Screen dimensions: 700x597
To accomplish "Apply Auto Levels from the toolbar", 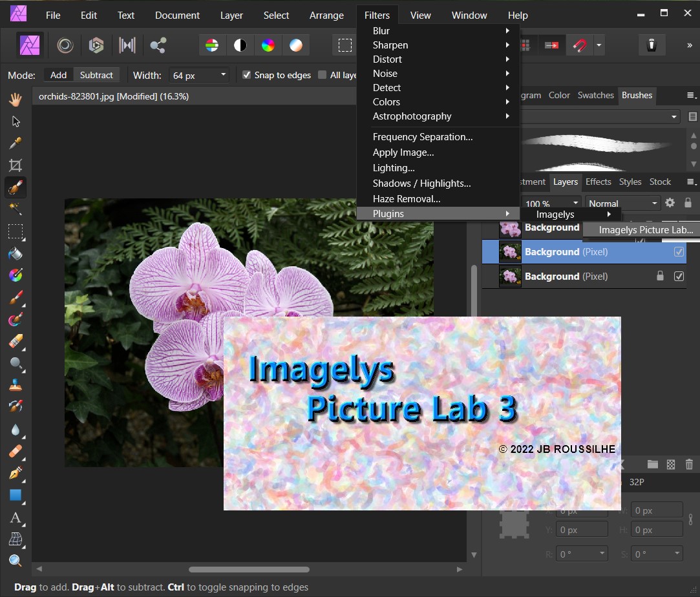I will pos(212,45).
